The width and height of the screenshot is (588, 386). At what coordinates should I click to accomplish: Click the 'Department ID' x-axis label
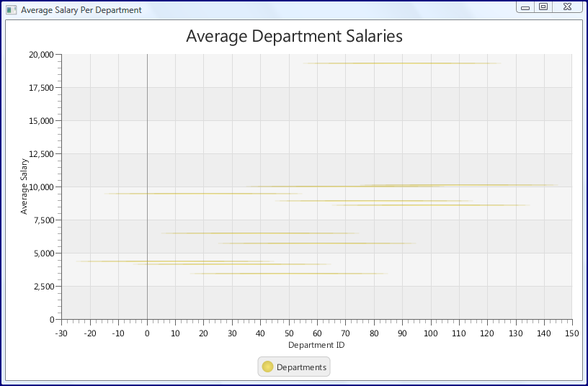point(316,345)
